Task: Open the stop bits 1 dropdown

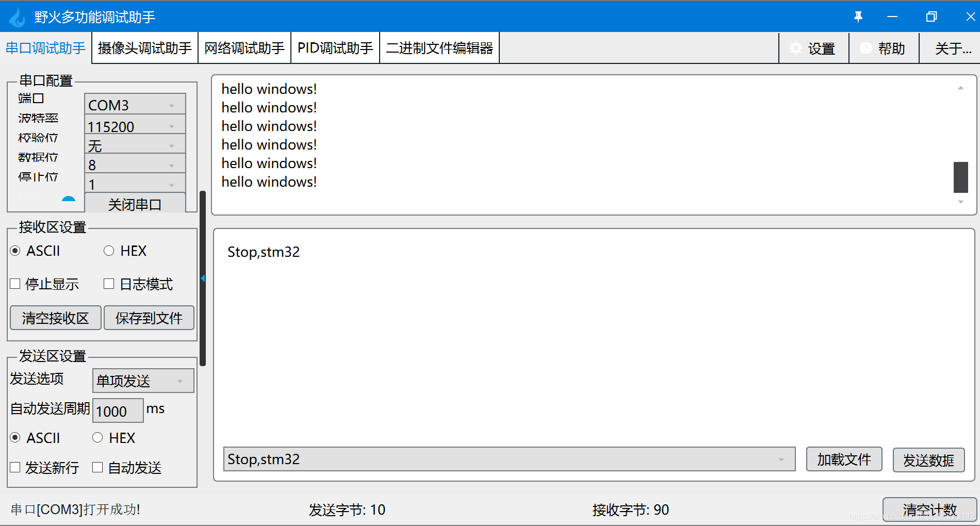Action: pos(135,184)
